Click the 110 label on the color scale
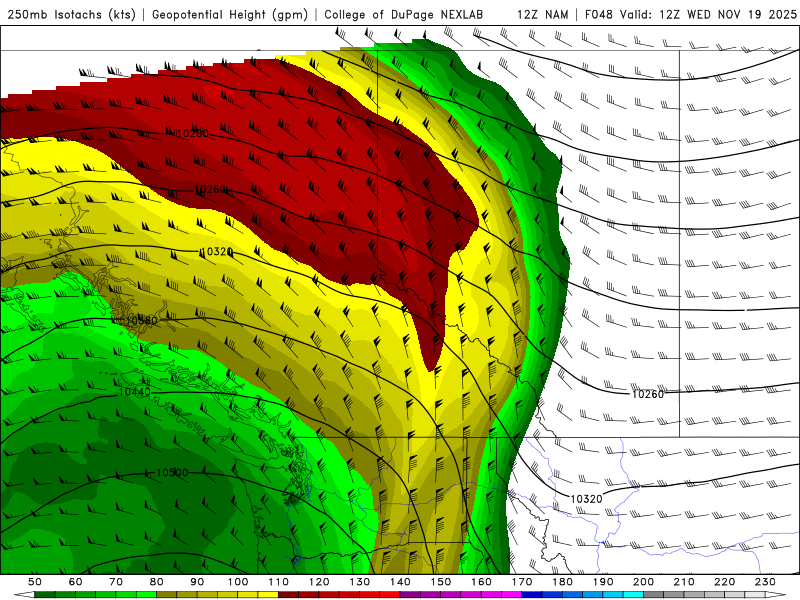The image size is (800, 600). click(x=279, y=582)
